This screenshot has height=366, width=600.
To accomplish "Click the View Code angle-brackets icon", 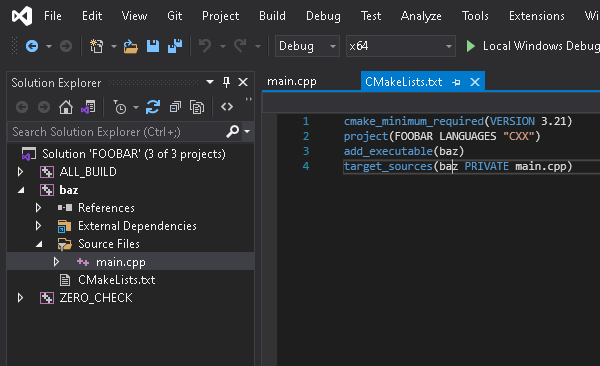I will click(x=227, y=107).
